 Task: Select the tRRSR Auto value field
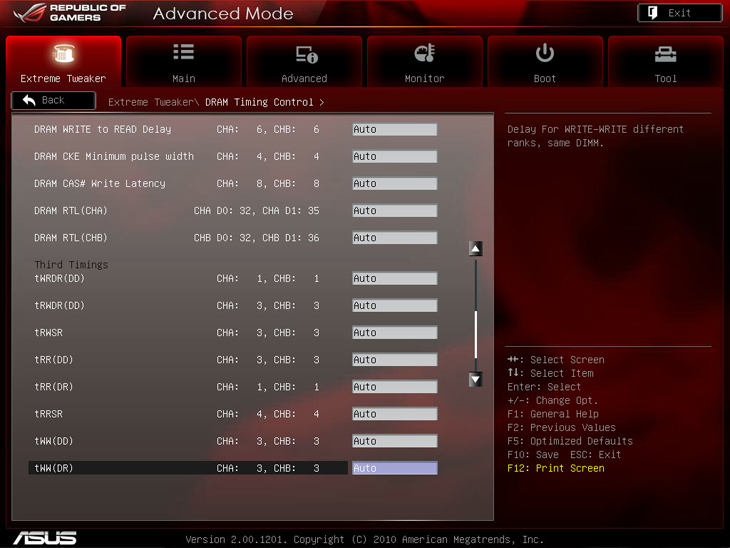pos(394,414)
